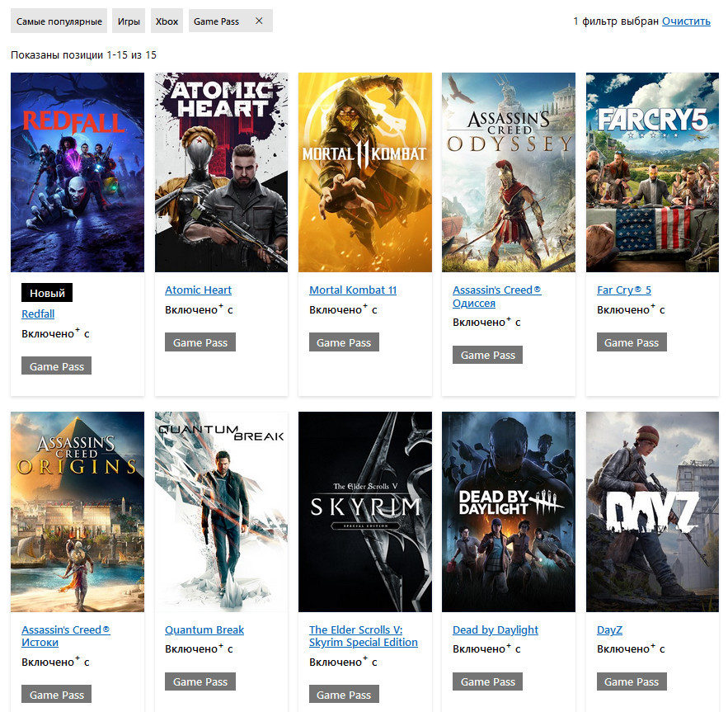Open the Atomic Heart cover image
The image size is (728, 712).
click(222, 172)
